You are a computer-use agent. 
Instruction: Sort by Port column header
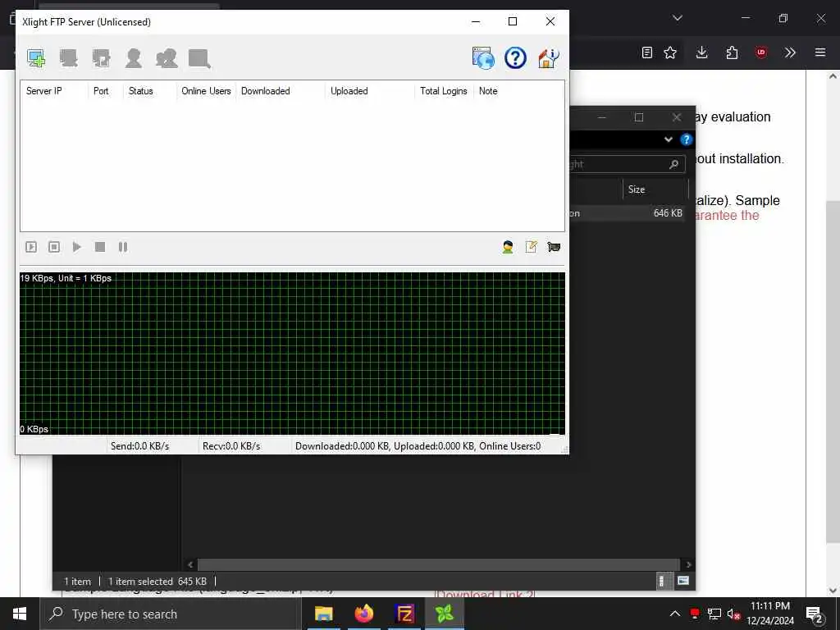pos(106,91)
